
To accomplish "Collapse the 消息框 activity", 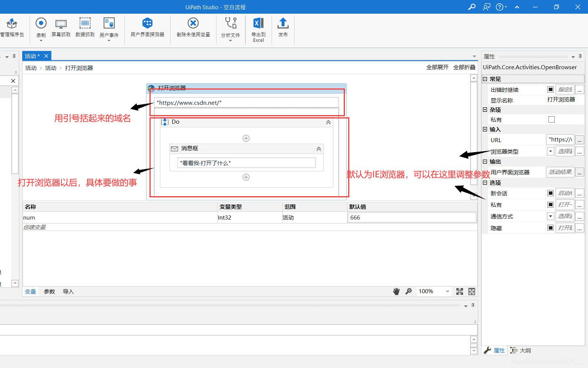I will (x=319, y=149).
